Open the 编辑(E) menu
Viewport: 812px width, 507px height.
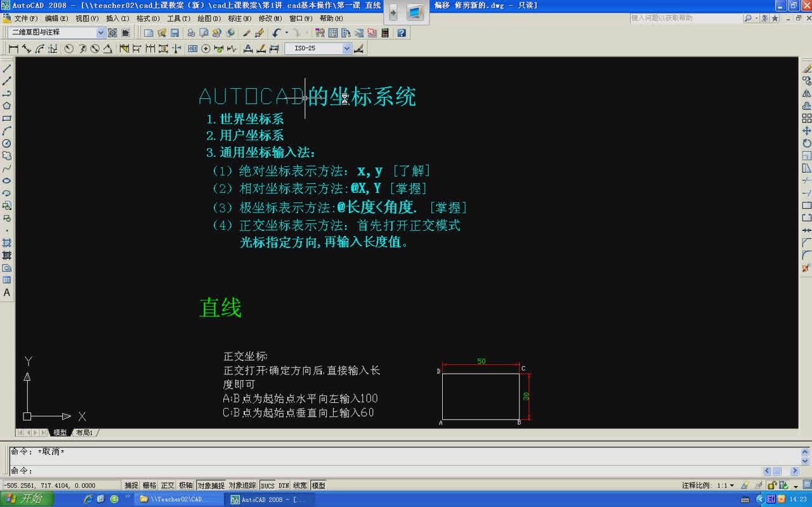tap(56, 18)
